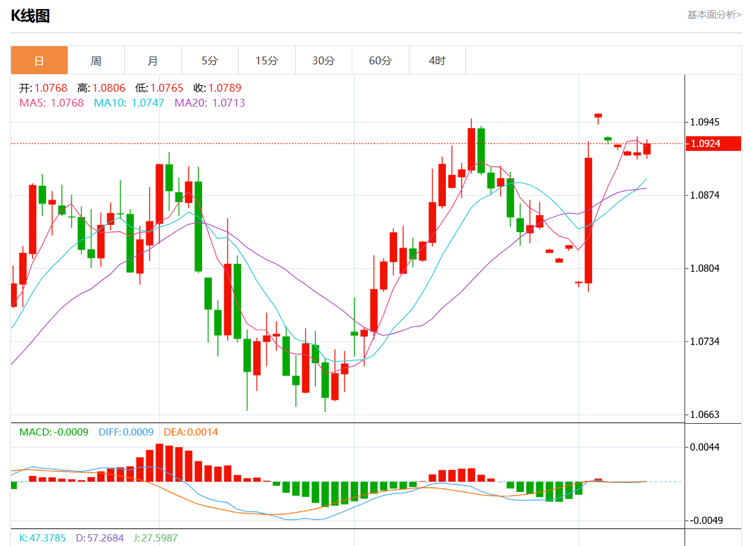The height and width of the screenshot is (546, 756).
Task: Click the K线图 heading
Action: (x=31, y=16)
